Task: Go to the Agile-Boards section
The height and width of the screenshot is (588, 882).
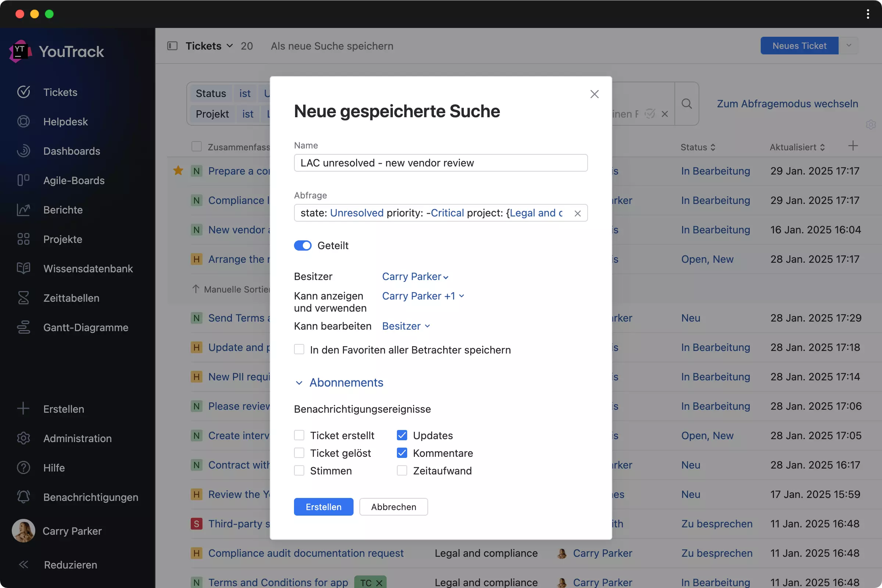Action: click(73, 180)
